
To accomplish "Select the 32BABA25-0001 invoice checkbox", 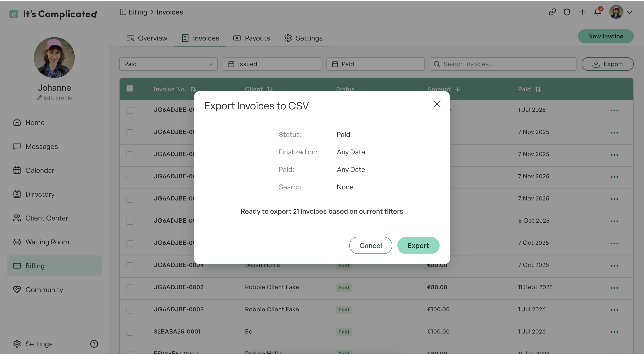I will pyautogui.click(x=130, y=332).
